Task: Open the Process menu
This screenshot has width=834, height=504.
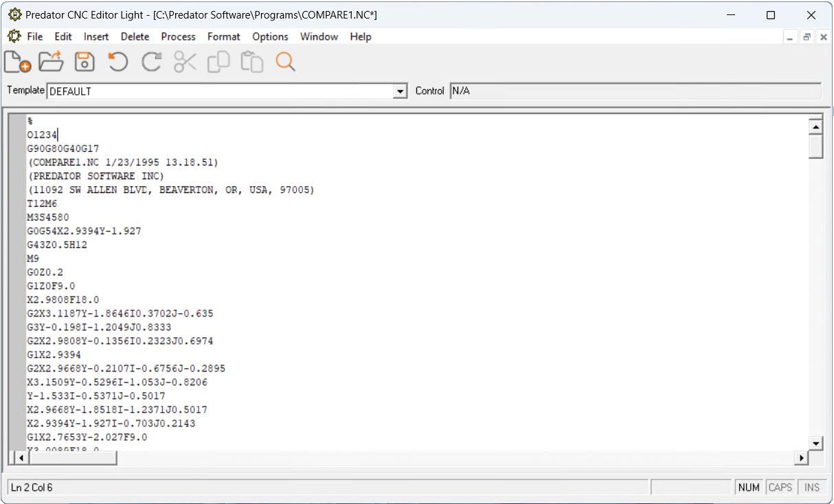Action: [178, 36]
